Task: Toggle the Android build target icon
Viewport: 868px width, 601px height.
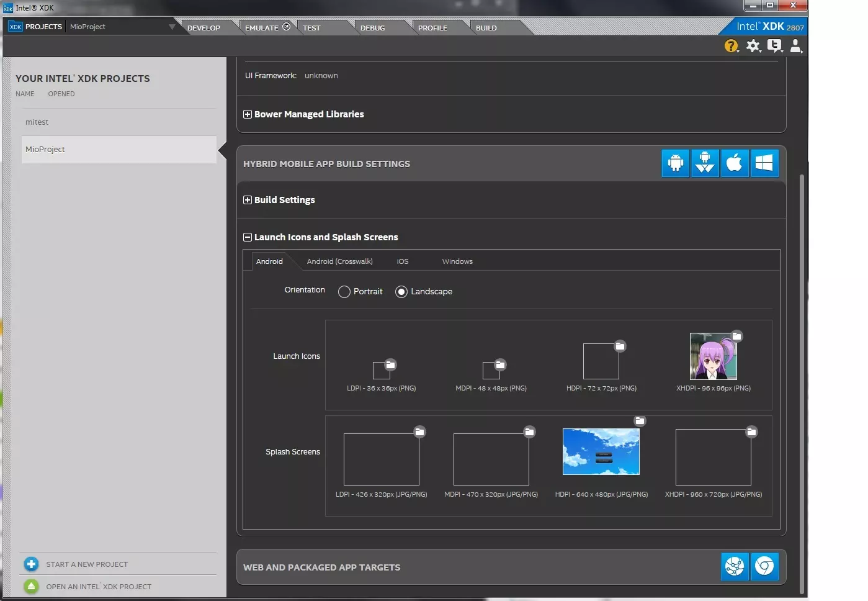Action: [x=675, y=163]
